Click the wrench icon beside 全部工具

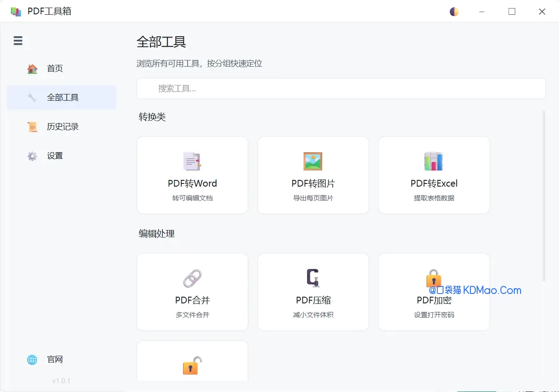point(32,98)
